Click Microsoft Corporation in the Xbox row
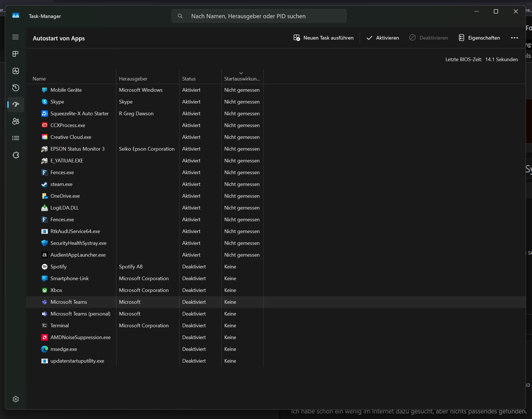Viewport: 532px width, 419px height. [144, 290]
